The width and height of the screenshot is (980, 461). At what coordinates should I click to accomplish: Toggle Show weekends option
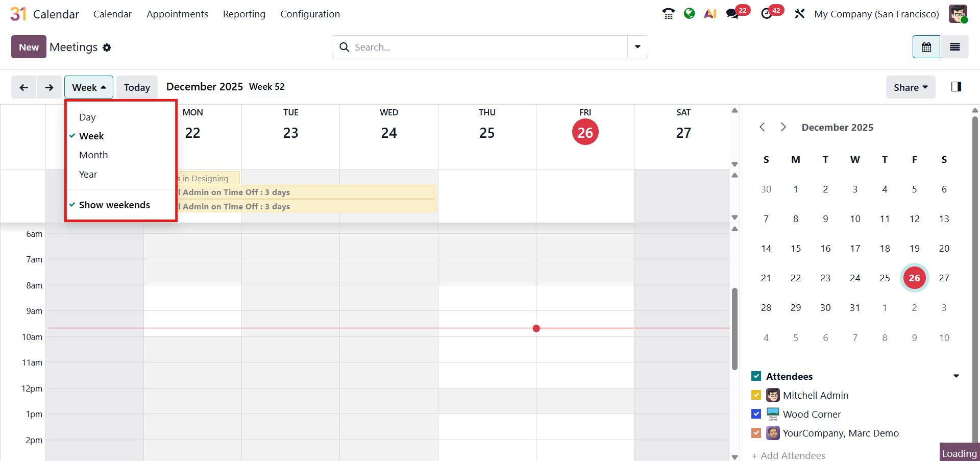click(114, 205)
